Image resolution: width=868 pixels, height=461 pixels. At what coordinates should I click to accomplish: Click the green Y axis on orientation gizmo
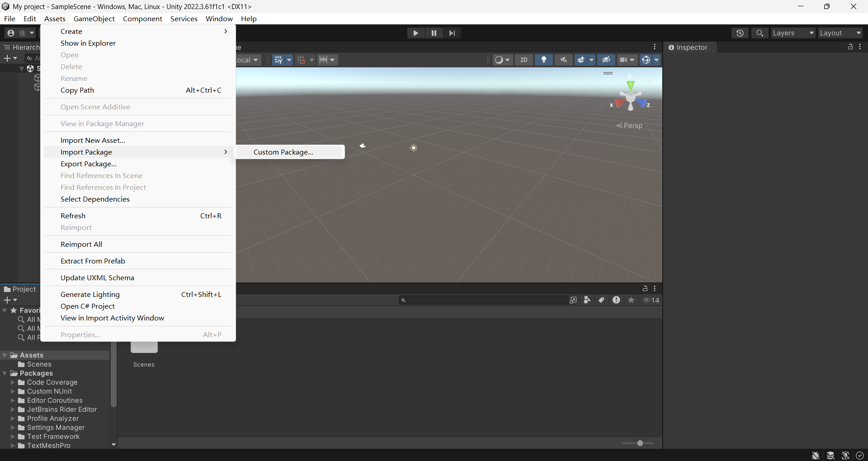[630, 85]
